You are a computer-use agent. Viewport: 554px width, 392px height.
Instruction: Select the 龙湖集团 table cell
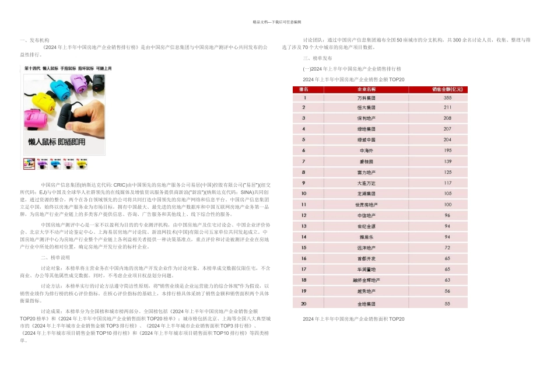click(x=366, y=194)
